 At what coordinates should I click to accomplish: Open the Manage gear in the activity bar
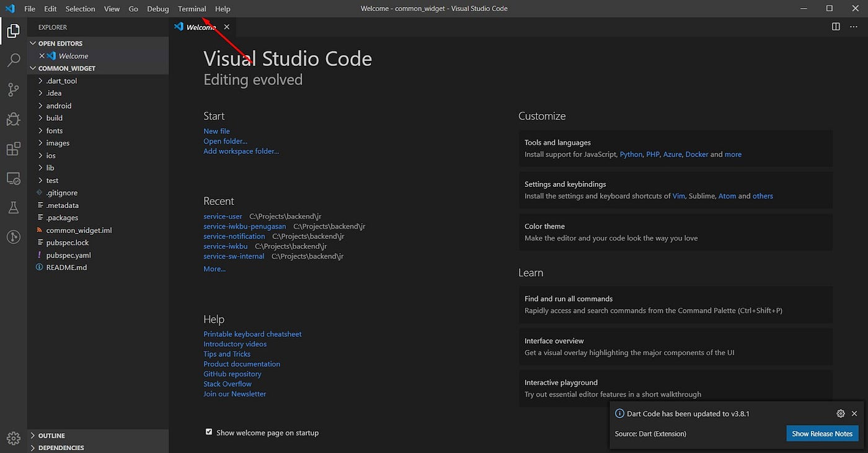pyautogui.click(x=13, y=438)
